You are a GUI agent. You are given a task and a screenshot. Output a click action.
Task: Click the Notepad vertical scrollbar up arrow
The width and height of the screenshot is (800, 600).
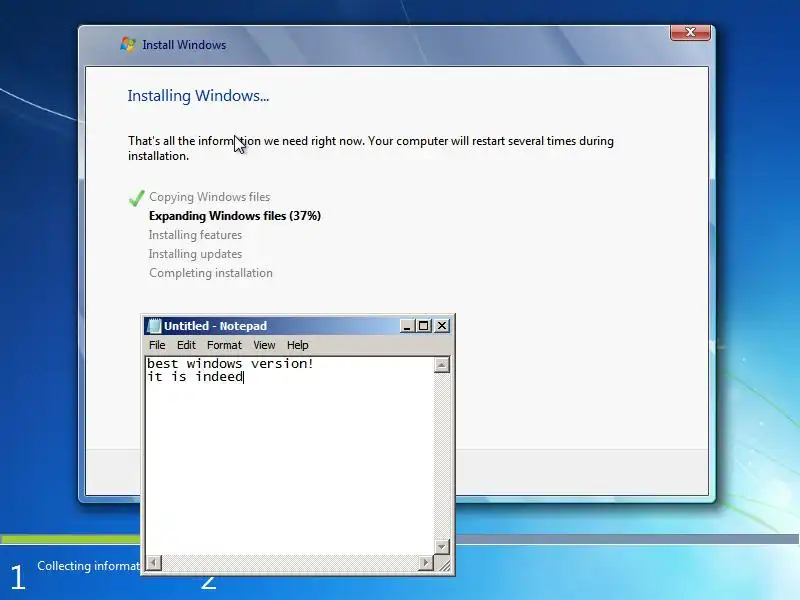[x=442, y=365]
